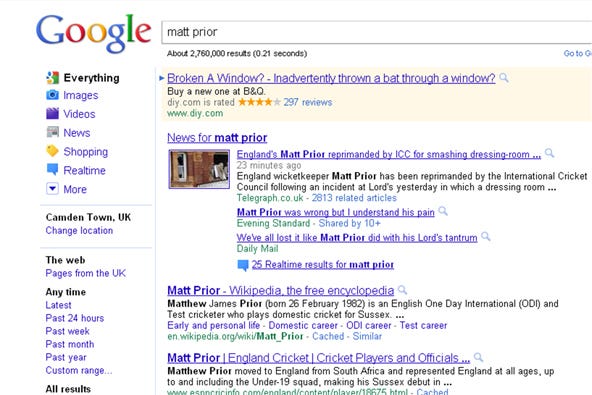Click the preview magnifier beside B&Q ad
Image resolution: width=592 pixels, height=395 pixels.
(x=504, y=78)
